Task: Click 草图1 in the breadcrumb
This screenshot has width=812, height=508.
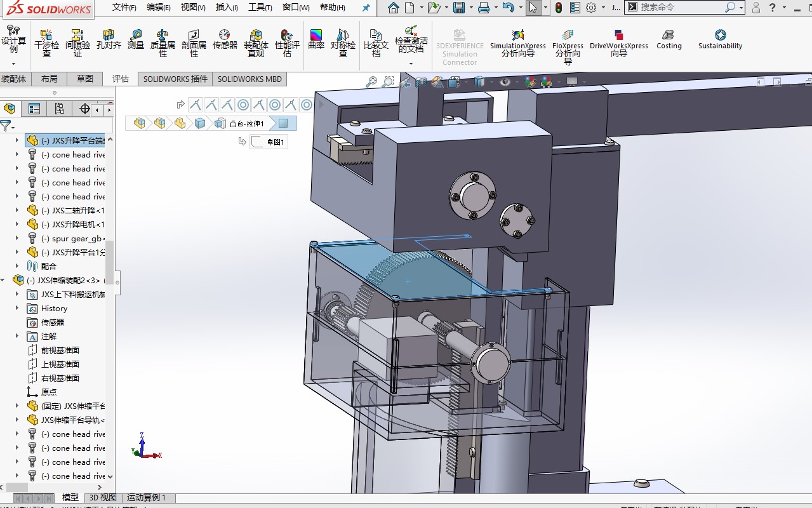Action: (x=276, y=142)
